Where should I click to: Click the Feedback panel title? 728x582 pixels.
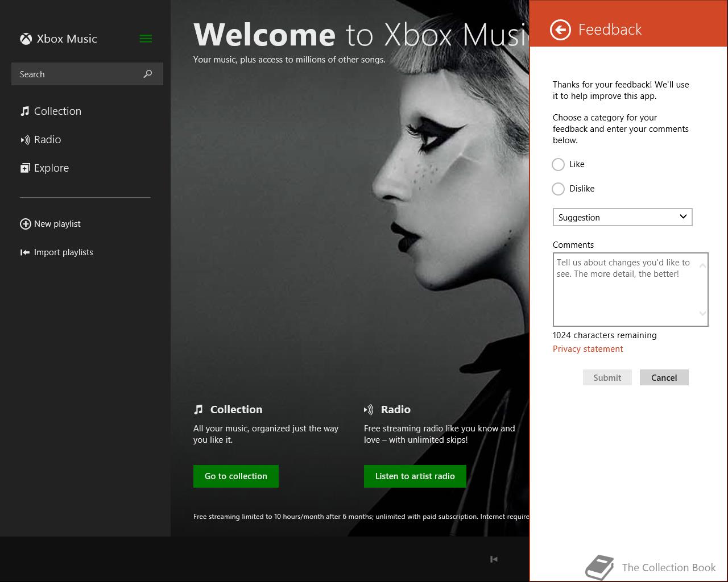610,30
